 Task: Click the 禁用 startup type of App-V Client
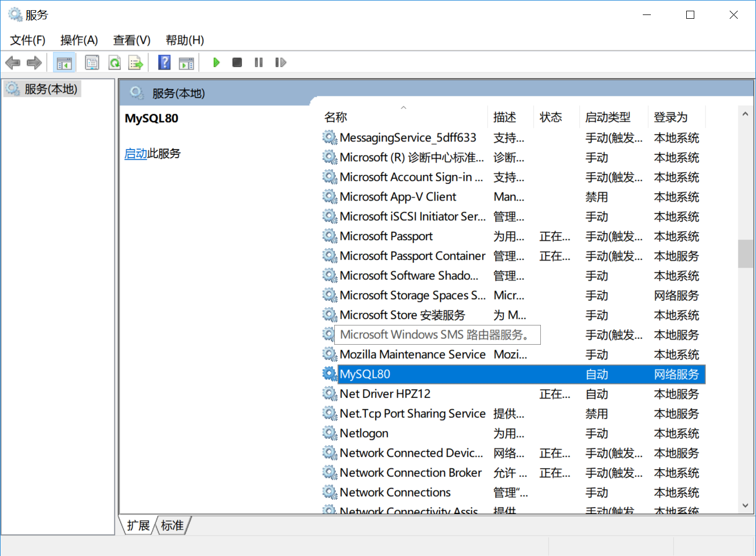point(596,197)
